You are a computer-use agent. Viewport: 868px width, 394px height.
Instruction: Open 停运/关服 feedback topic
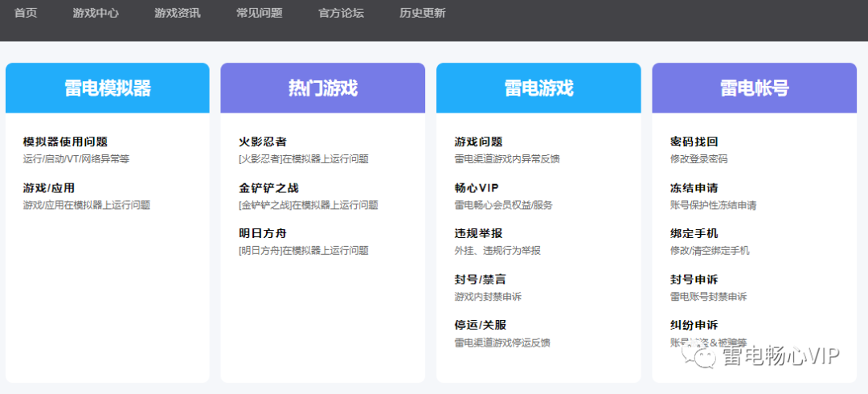[x=480, y=325]
